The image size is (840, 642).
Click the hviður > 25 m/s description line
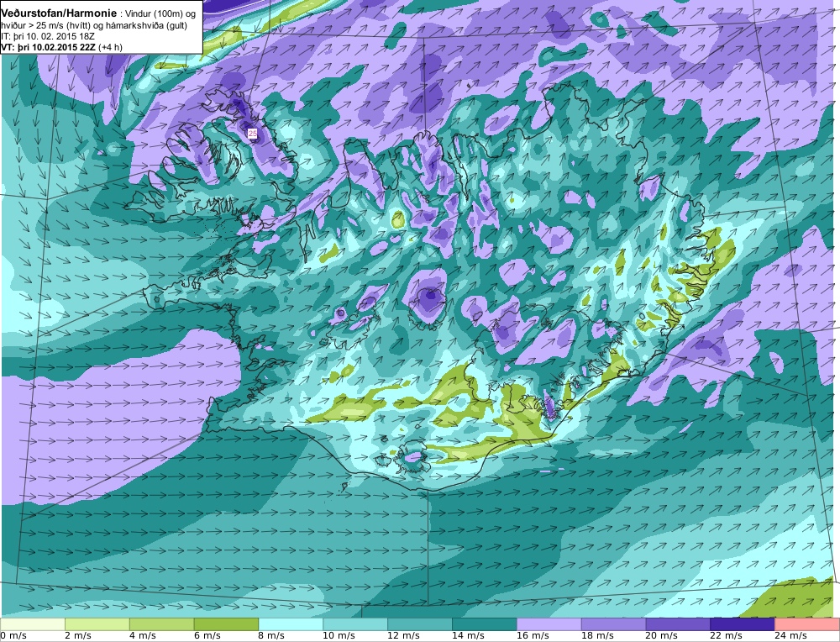(94, 25)
